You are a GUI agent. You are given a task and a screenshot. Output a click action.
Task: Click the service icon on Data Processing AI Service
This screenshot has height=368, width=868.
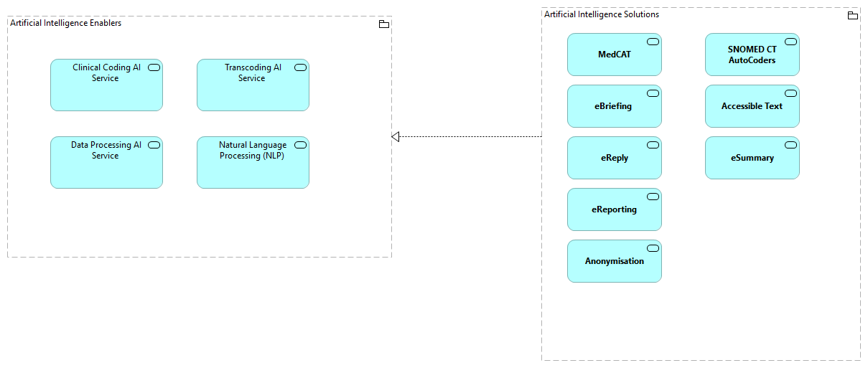(x=154, y=145)
